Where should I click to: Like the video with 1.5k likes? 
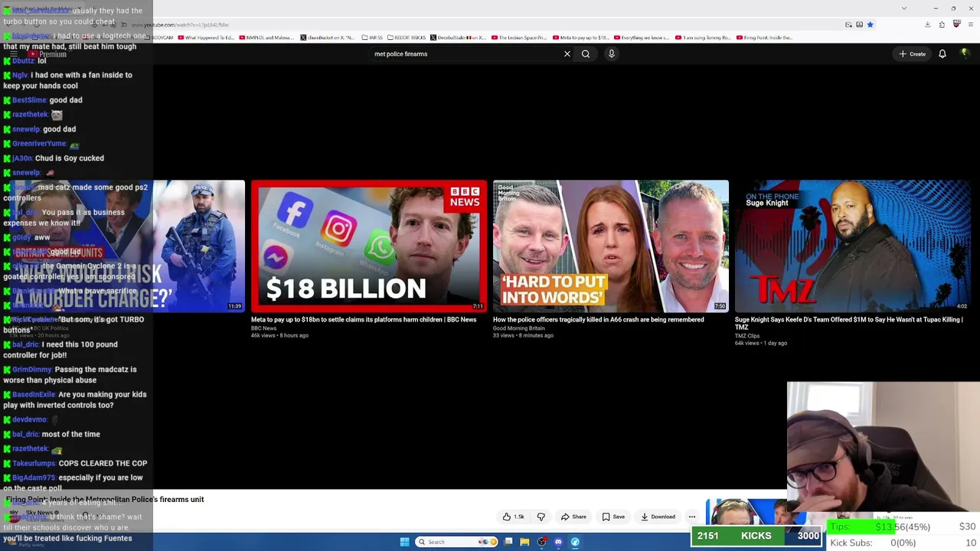(x=513, y=517)
